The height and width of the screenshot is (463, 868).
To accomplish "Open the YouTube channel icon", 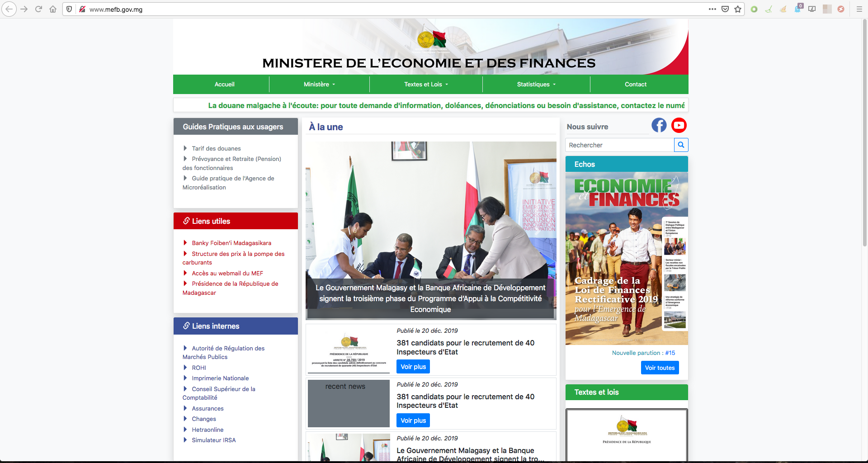I will point(679,125).
